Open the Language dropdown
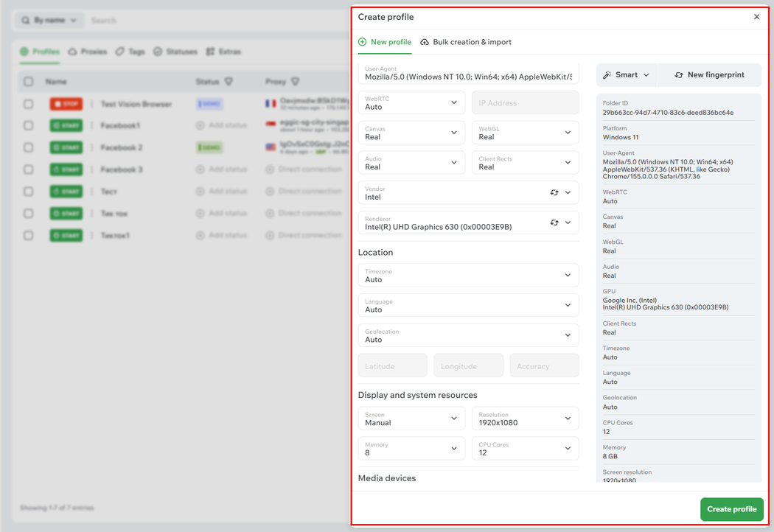This screenshot has height=532, width=774. pyautogui.click(x=468, y=306)
